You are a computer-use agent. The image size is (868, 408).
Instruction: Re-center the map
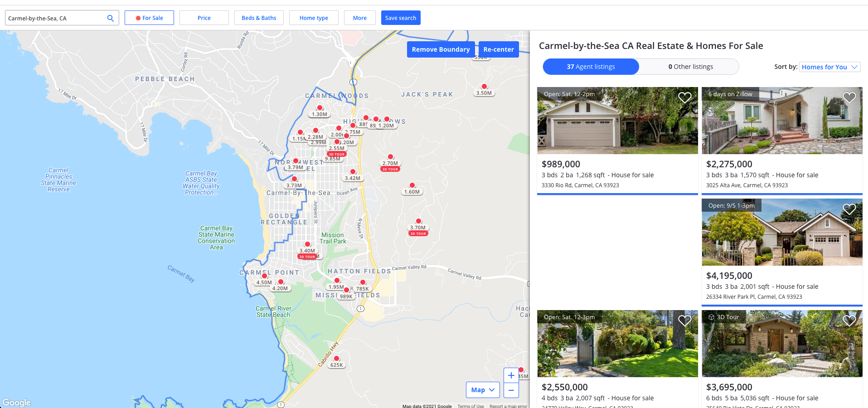point(499,49)
